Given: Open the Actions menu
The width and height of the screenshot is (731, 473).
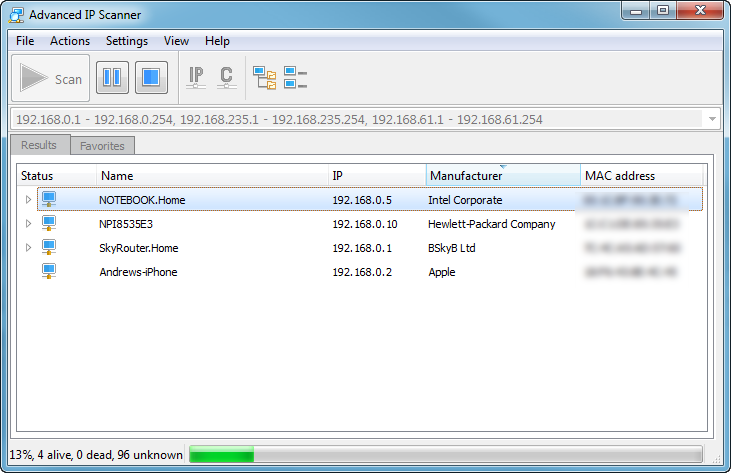Looking at the screenshot, I should [x=70, y=41].
